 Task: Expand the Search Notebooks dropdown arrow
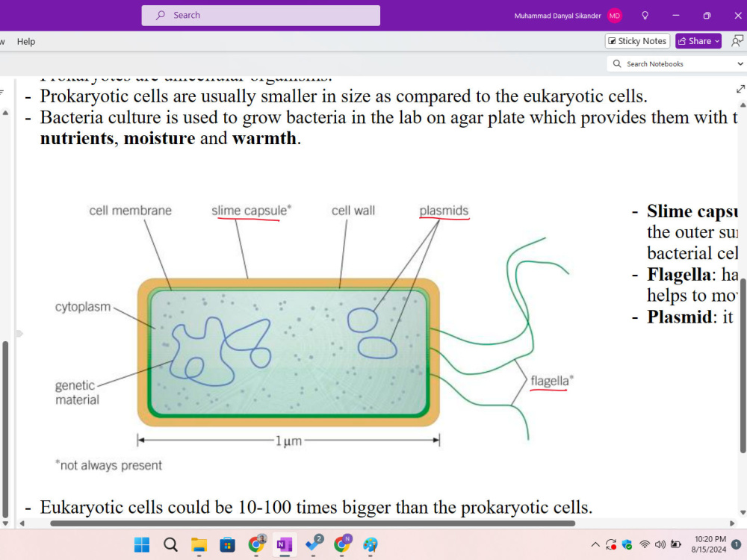[740, 63]
